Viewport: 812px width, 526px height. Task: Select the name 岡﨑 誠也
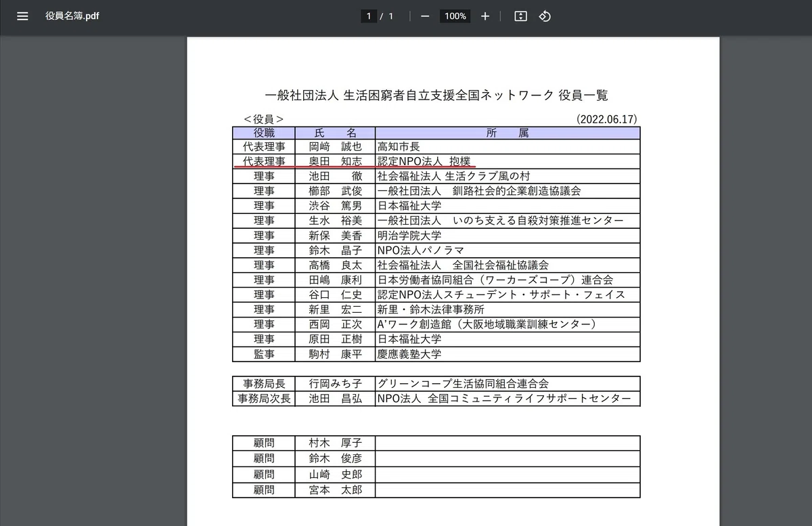(x=335, y=146)
